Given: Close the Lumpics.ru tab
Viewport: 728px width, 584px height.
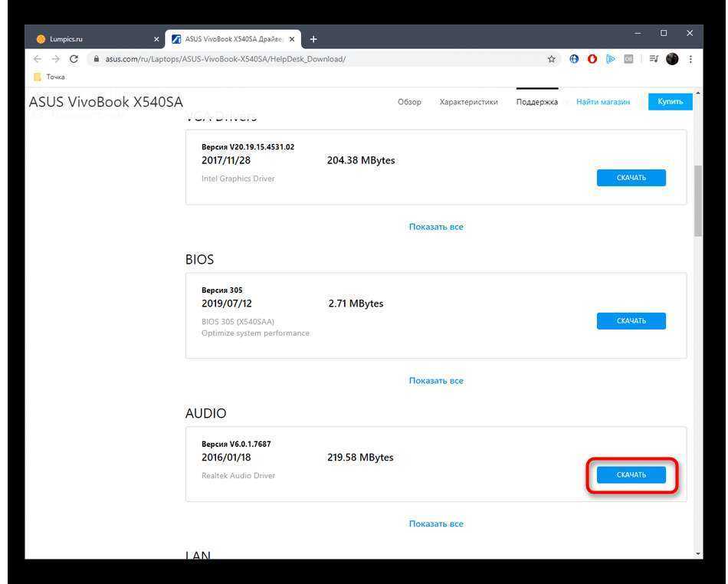Looking at the screenshot, I should (156, 39).
